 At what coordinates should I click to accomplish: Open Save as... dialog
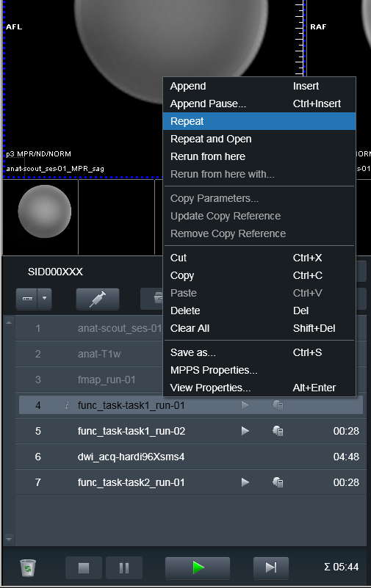pos(259,352)
